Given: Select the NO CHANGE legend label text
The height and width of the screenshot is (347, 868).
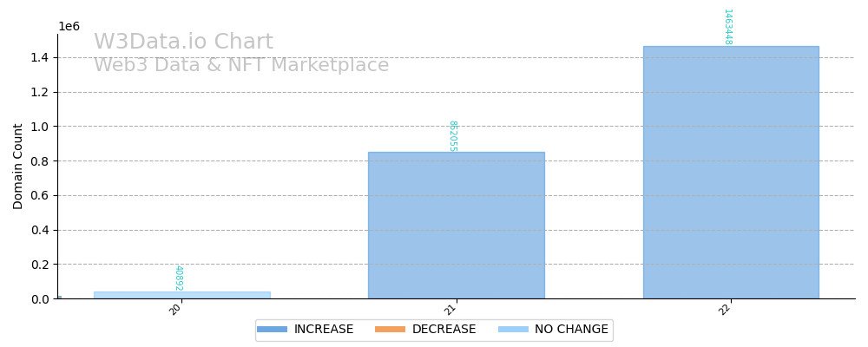Looking at the screenshot, I should coord(571,330).
